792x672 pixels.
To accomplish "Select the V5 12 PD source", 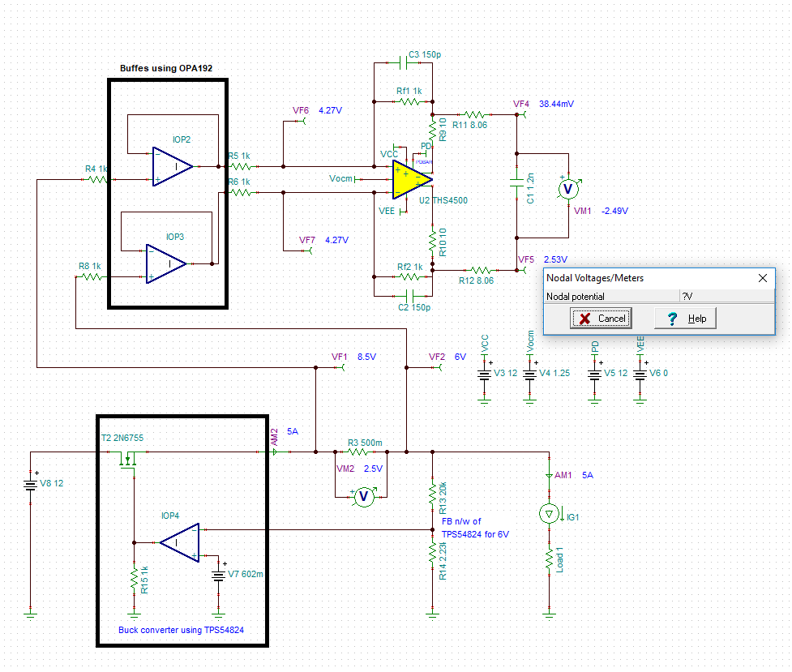I will (594, 375).
